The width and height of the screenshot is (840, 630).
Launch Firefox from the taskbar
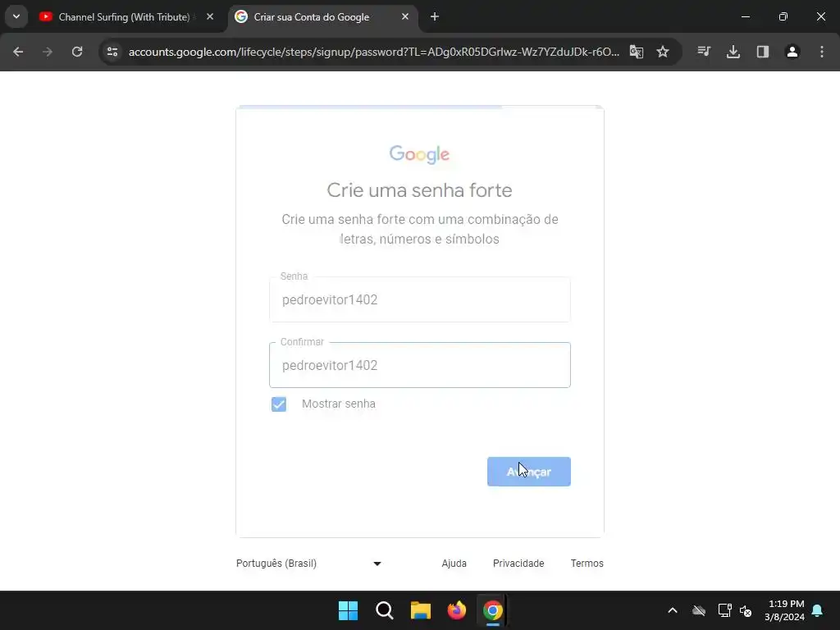click(456, 610)
